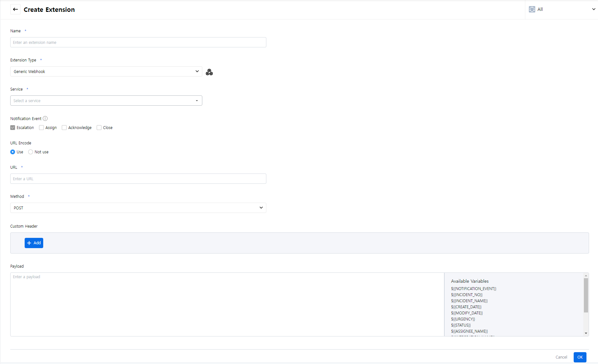598x364 pixels.
Task: Enable the Assign notification checkbox
Action: (42, 128)
